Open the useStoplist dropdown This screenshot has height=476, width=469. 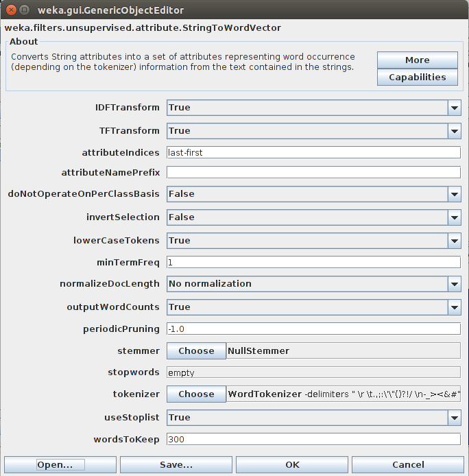(314, 418)
